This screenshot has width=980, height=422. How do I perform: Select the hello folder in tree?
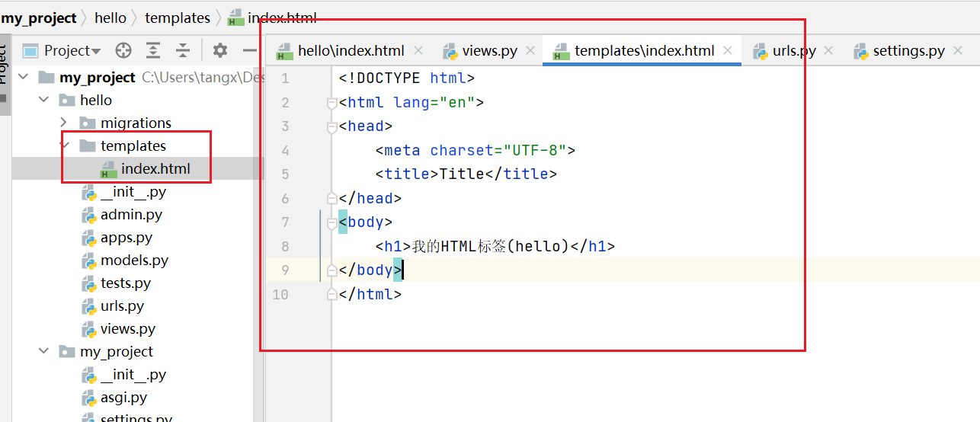pos(95,100)
